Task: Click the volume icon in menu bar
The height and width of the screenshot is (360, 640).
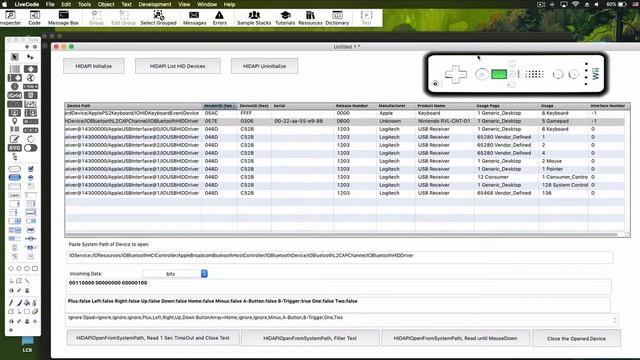Action: [x=597, y=4]
